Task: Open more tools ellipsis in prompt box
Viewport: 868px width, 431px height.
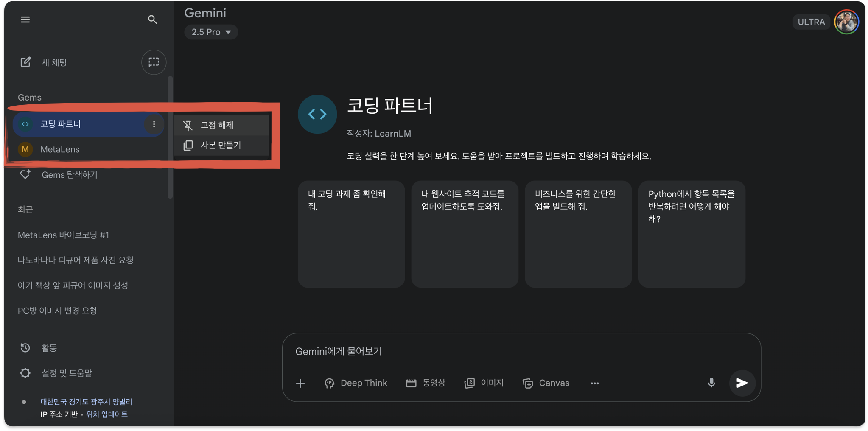Action: [x=595, y=383]
